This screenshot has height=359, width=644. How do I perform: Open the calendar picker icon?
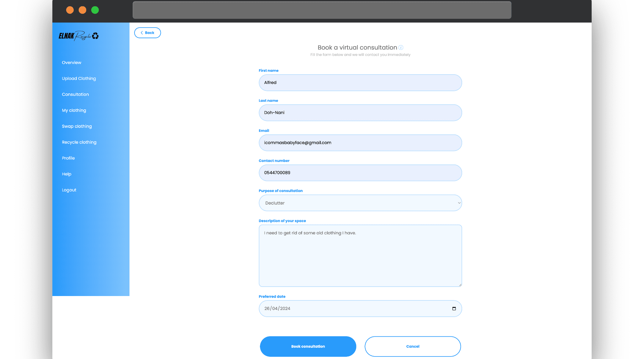[x=454, y=309]
